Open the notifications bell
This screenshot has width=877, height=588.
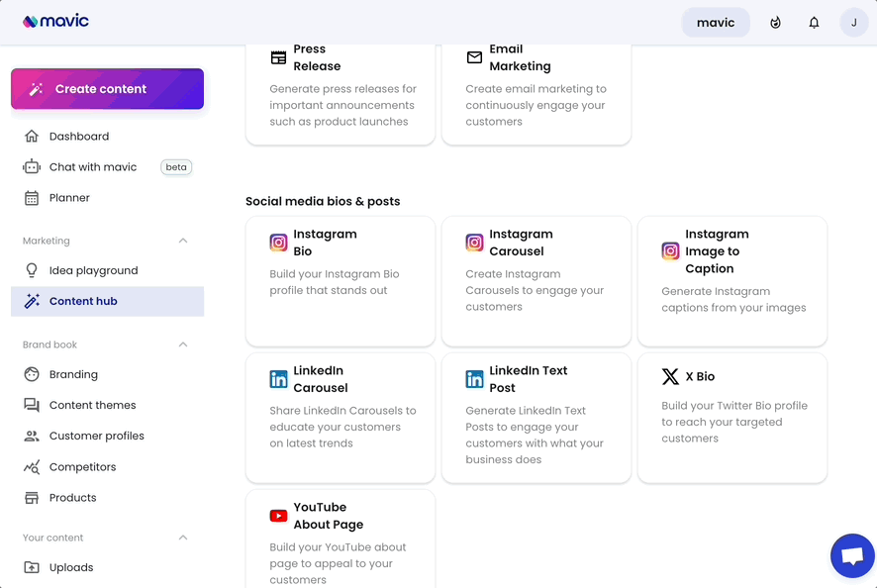814,23
